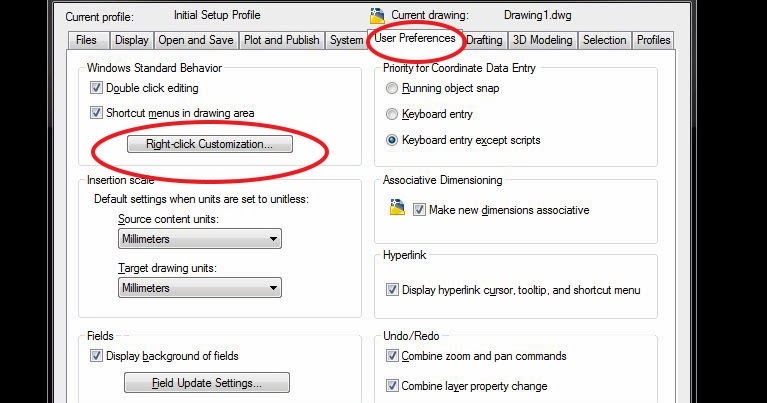
Task: Expand Target drawing units dropdown
Action: [x=200, y=288]
